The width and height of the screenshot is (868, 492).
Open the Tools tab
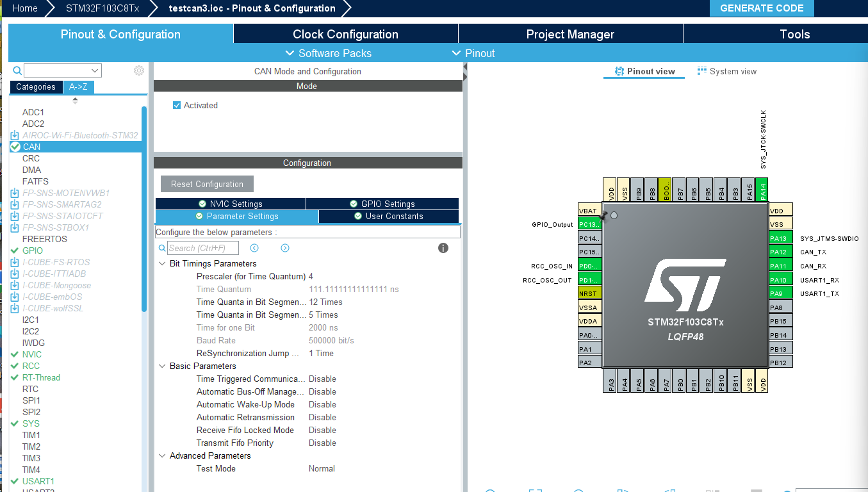pos(776,34)
